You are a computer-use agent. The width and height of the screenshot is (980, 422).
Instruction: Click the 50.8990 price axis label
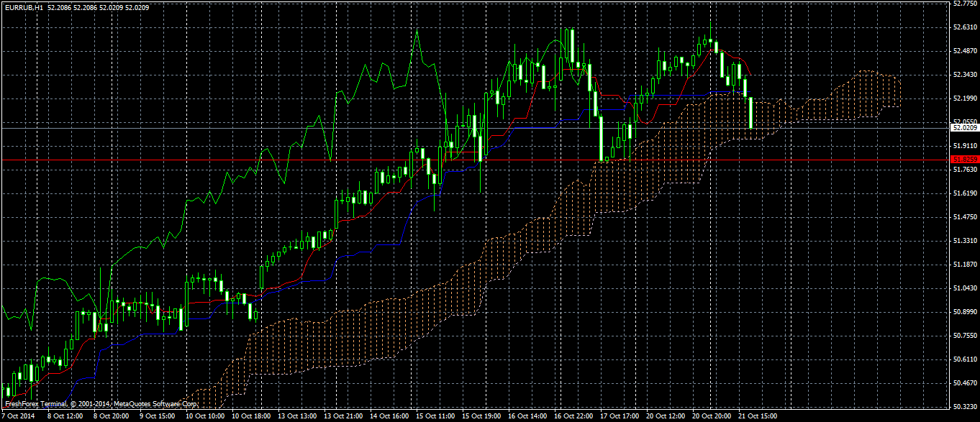(x=964, y=312)
